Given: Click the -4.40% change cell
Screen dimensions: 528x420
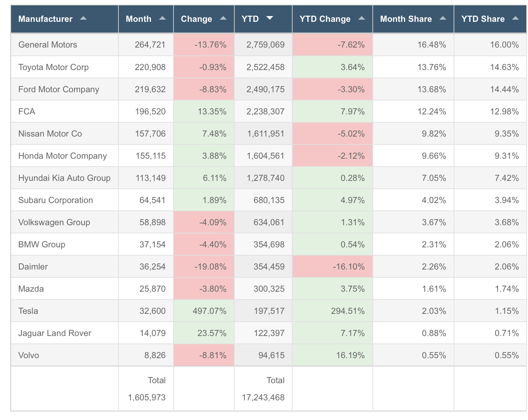Looking at the screenshot, I should [x=204, y=244].
